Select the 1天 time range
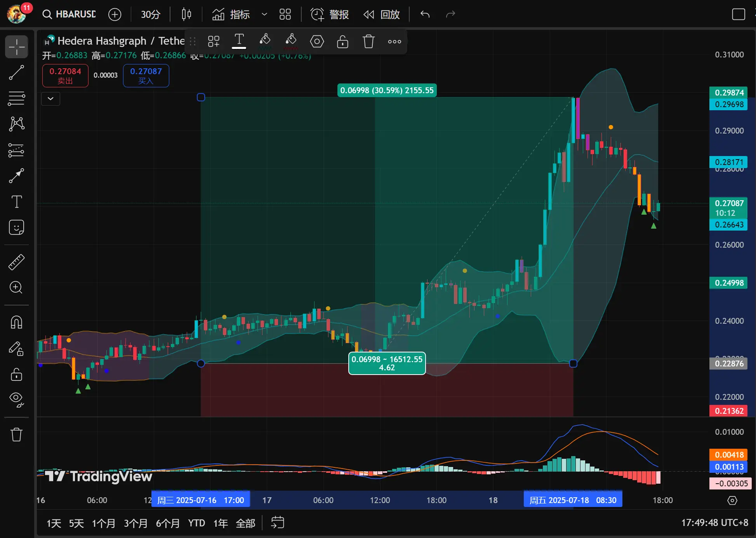756x538 pixels. point(54,523)
